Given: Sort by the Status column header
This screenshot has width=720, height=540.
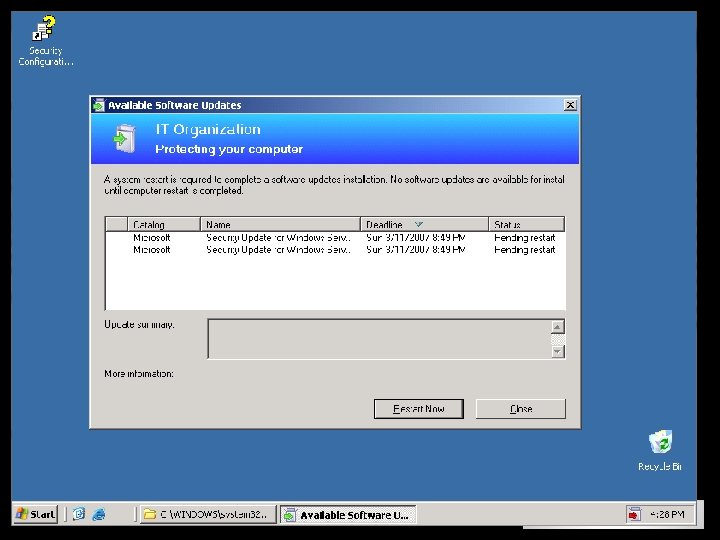Looking at the screenshot, I should click(x=526, y=225).
